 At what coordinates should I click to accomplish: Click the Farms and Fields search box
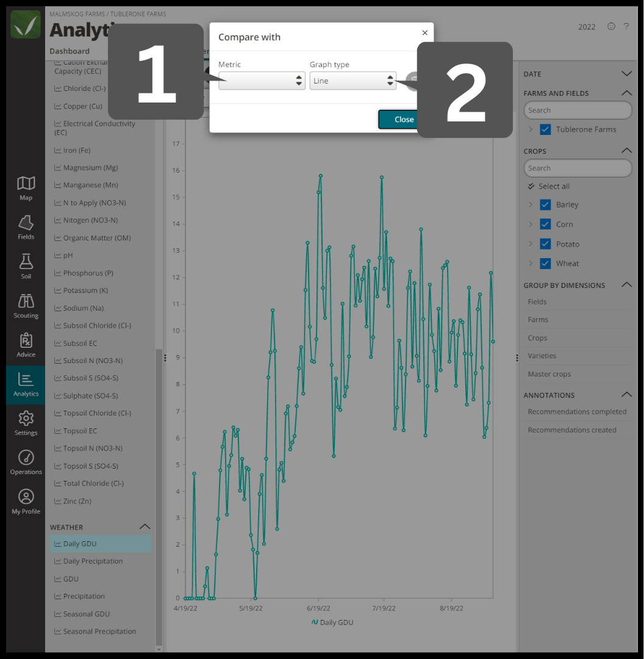click(578, 110)
